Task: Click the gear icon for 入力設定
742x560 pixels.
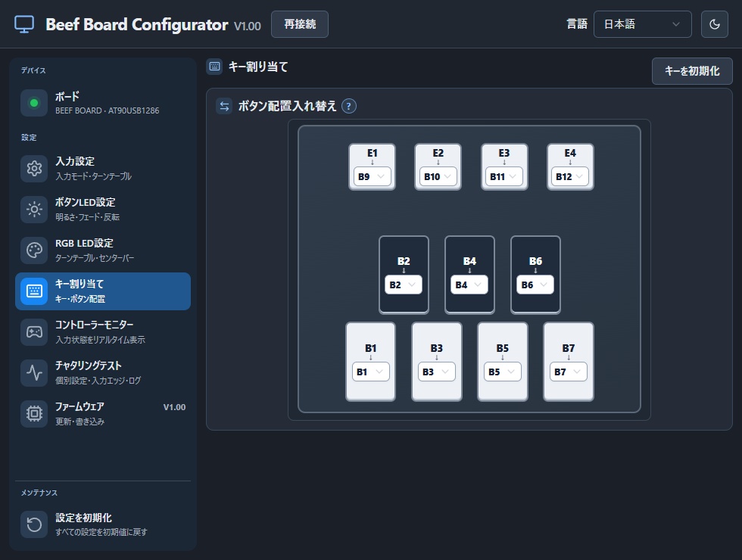Action: click(34, 168)
